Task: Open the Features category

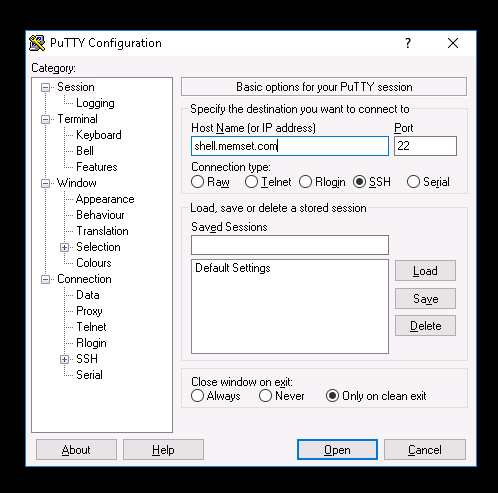Action: (97, 167)
